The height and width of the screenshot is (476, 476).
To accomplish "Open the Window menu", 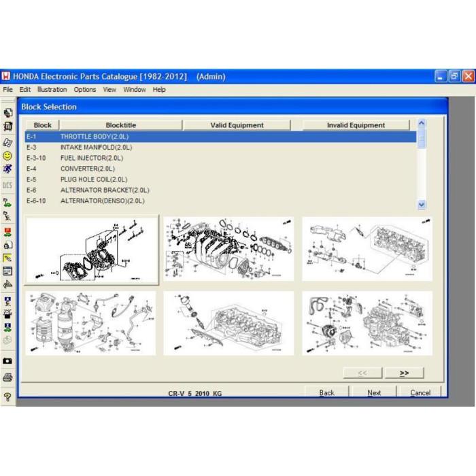I will tap(135, 90).
